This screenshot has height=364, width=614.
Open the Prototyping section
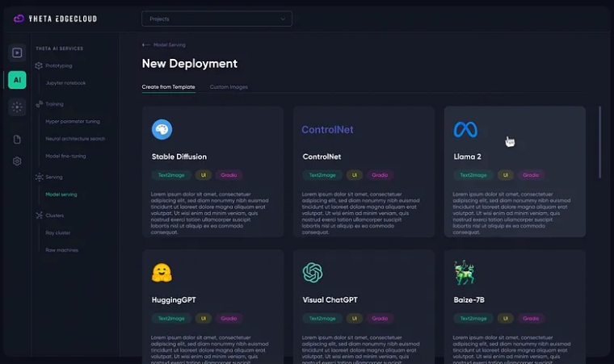click(59, 65)
